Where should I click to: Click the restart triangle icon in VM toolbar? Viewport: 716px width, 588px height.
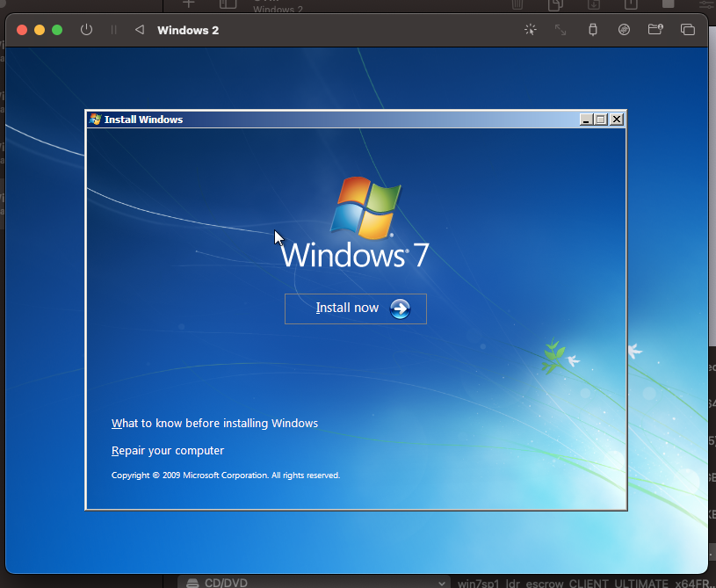point(140,30)
